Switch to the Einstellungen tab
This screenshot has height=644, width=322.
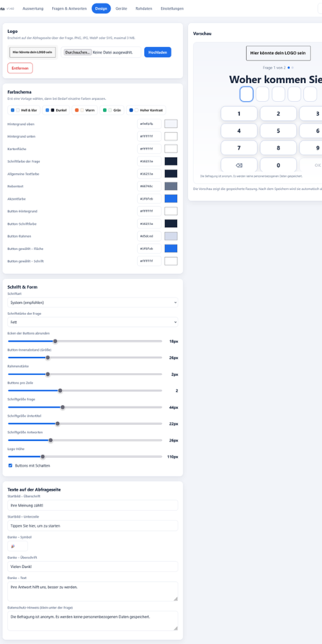click(x=172, y=8)
